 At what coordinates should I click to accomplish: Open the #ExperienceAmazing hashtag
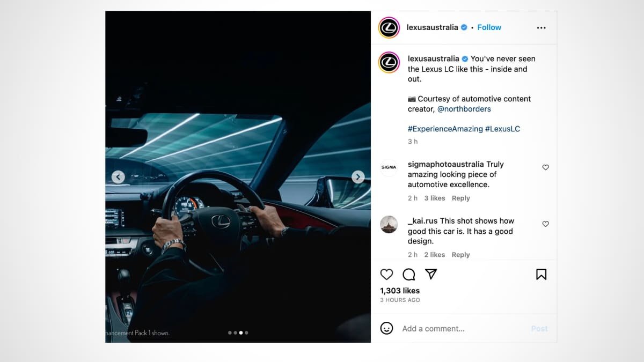445,129
